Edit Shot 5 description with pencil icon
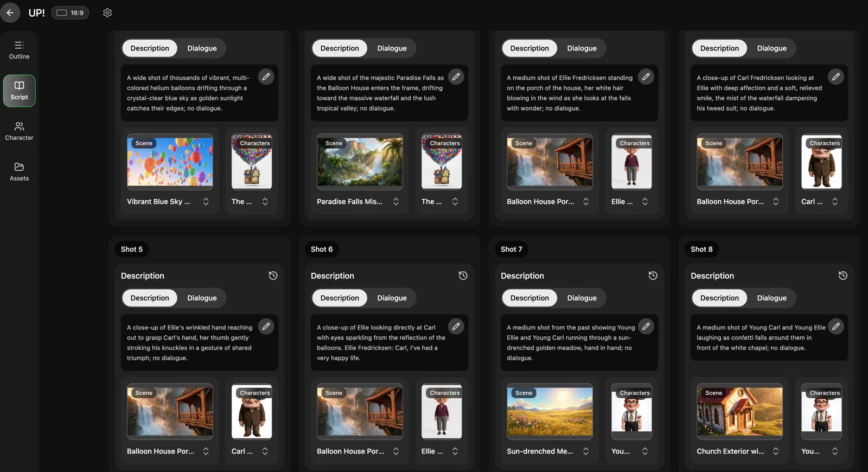The width and height of the screenshot is (868, 472). tap(266, 327)
